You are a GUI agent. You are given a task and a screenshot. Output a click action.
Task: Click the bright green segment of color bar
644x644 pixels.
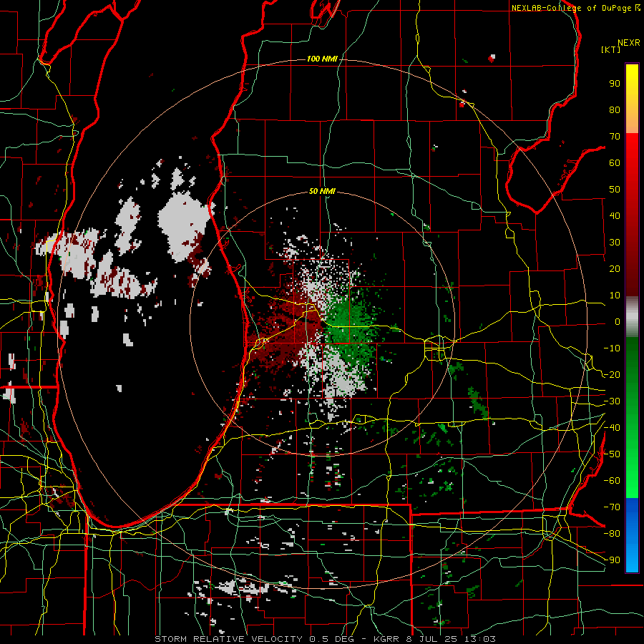pyautogui.click(x=632, y=484)
